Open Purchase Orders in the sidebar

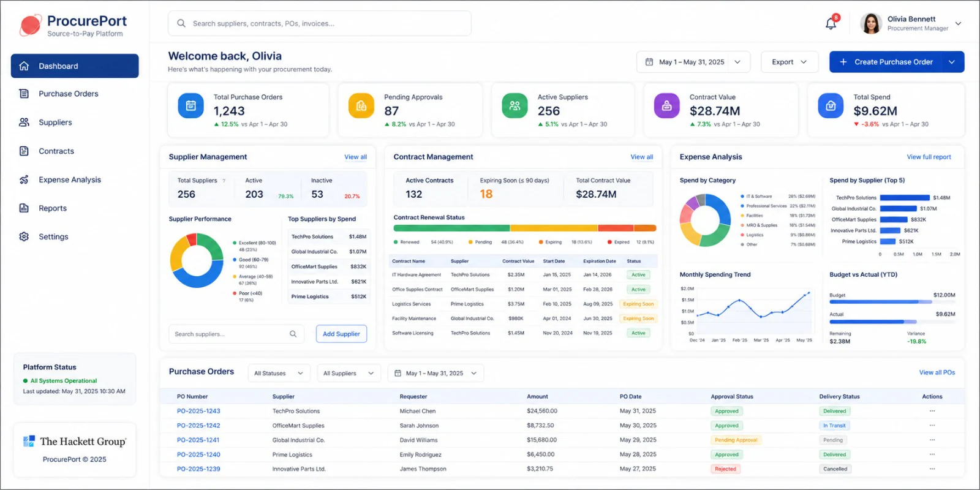75,94
